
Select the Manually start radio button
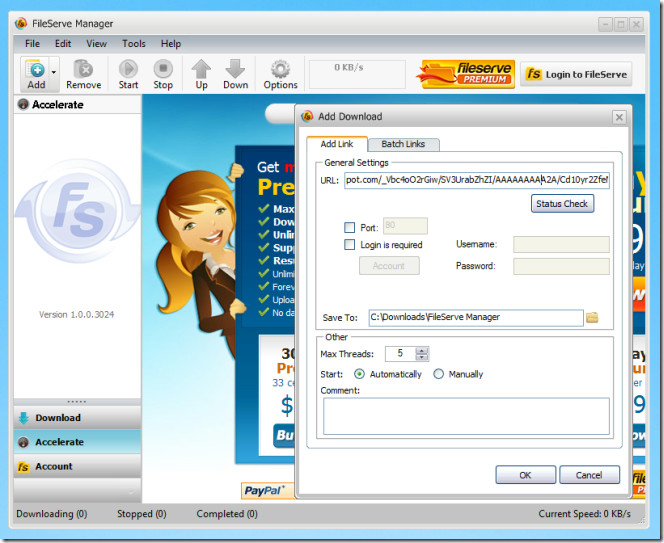tap(438, 374)
